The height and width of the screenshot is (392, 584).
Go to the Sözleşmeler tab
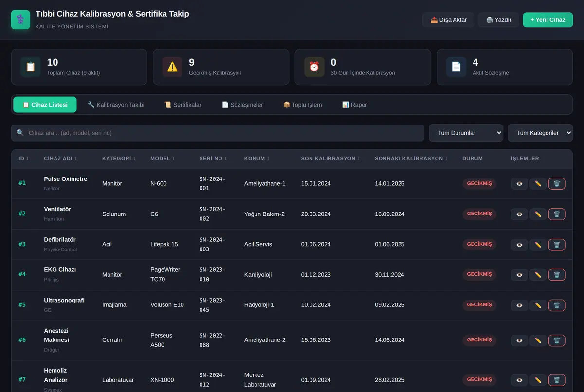(x=242, y=105)
